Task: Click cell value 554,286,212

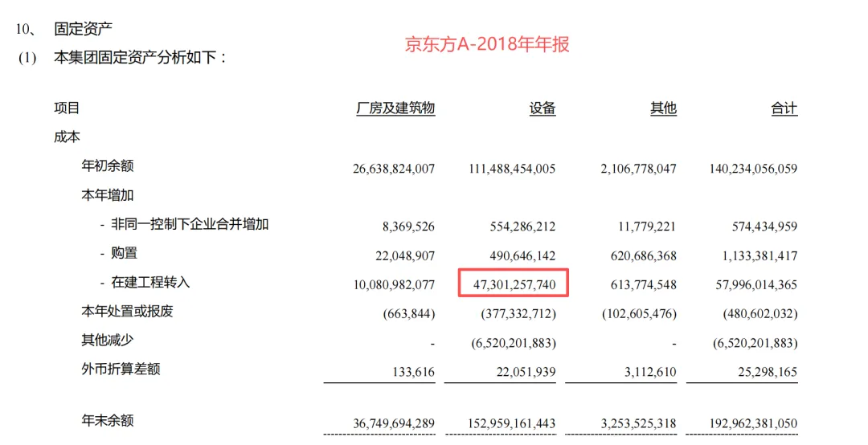Action: [x=522, y=227]
